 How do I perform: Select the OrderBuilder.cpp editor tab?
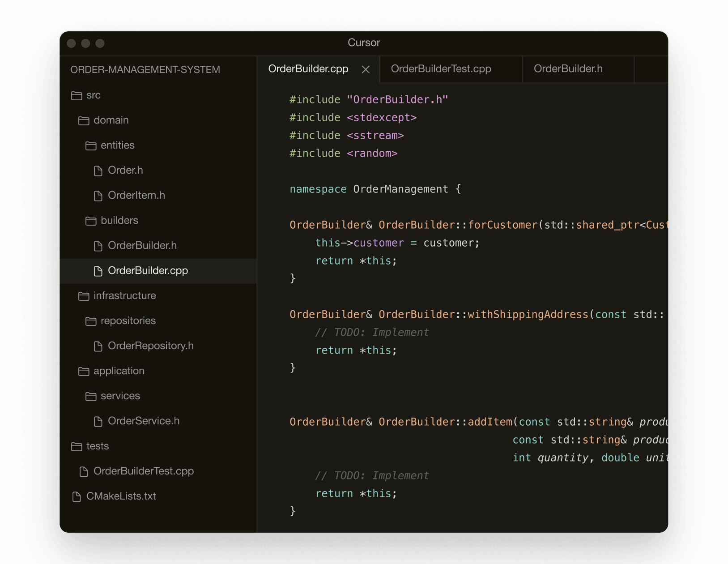click(318, 69)
